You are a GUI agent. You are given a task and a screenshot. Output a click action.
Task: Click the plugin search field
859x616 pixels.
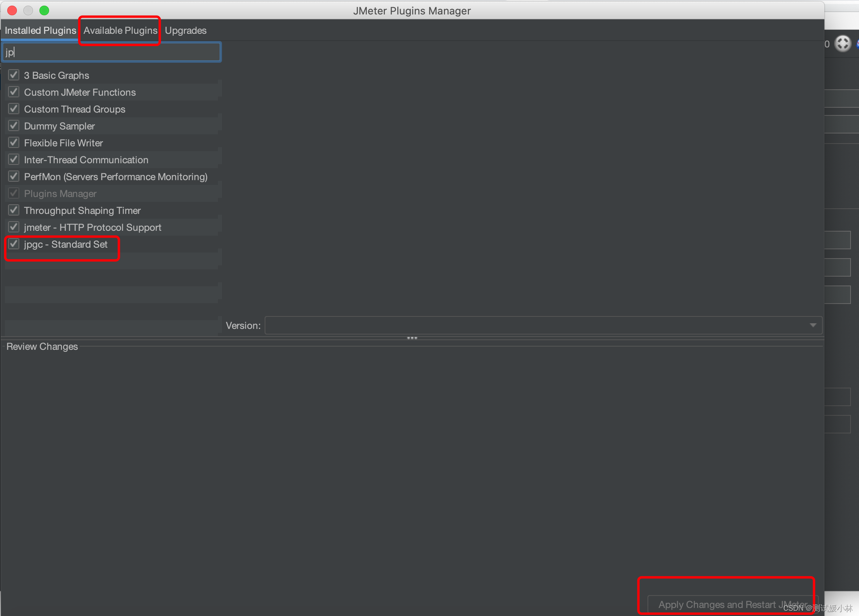(x=112, y=52)
